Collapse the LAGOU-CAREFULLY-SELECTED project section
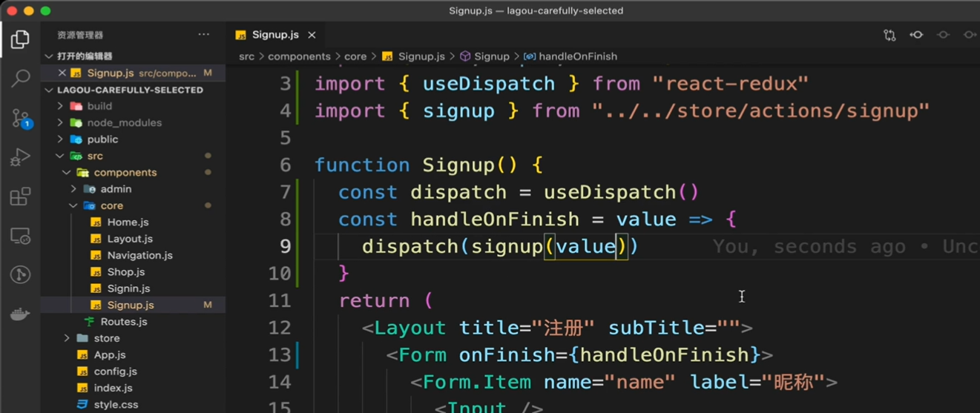The height and width of the screenshot is (413, 980). 49,90
